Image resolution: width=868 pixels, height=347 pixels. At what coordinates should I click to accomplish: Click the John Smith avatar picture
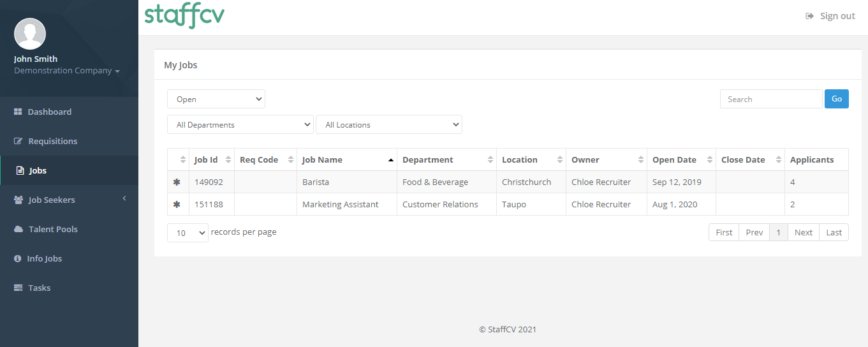(x=30, y=34)
